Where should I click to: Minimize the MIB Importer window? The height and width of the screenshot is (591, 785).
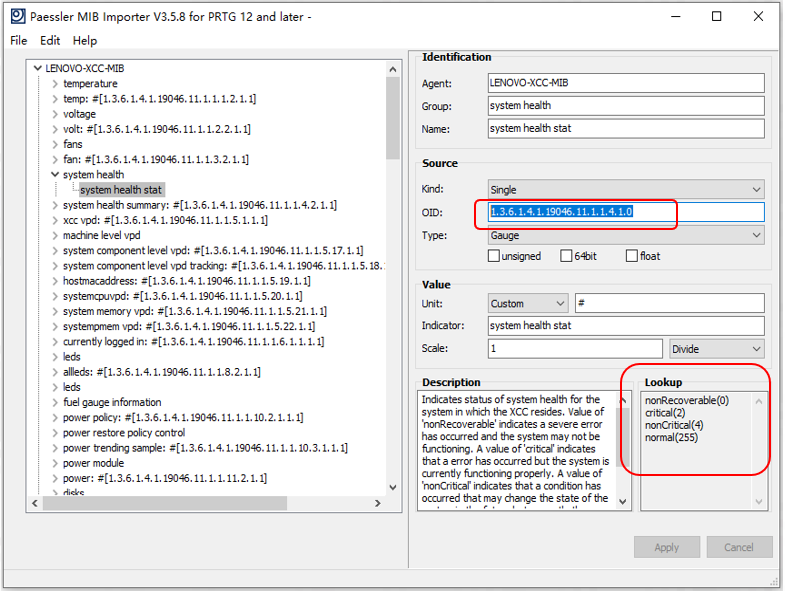tap(676, 17)
